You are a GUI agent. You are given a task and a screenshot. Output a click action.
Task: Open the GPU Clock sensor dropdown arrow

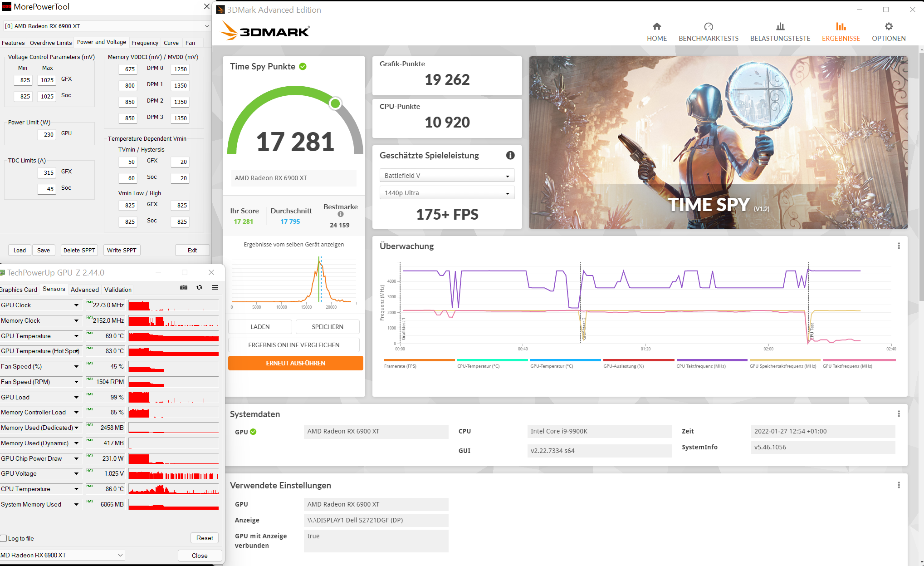[76, 305]
